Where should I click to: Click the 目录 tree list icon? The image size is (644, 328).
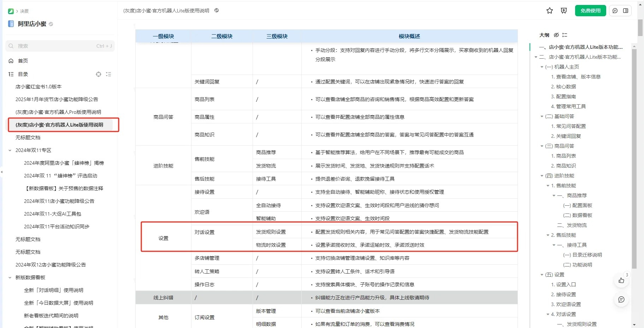[11, 74]
